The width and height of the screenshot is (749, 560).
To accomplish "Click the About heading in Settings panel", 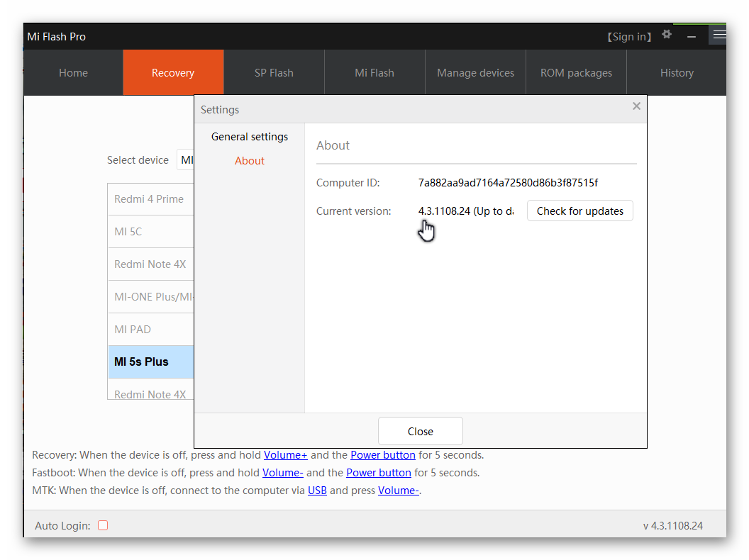I will point(333,145).
